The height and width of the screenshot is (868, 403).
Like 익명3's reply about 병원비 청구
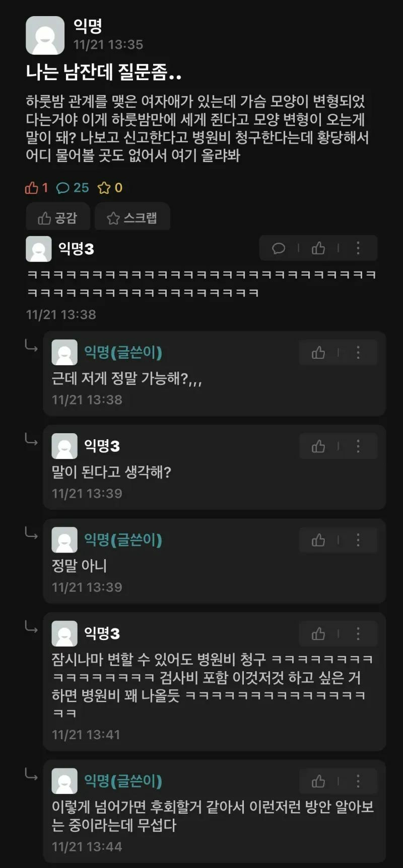[318, 634]
